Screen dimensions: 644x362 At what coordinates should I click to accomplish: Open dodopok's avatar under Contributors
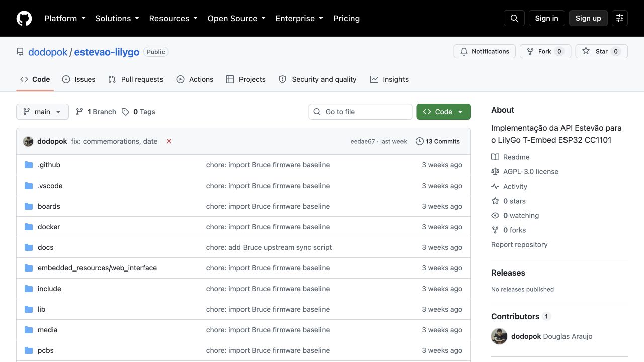(x=499, y=336)
